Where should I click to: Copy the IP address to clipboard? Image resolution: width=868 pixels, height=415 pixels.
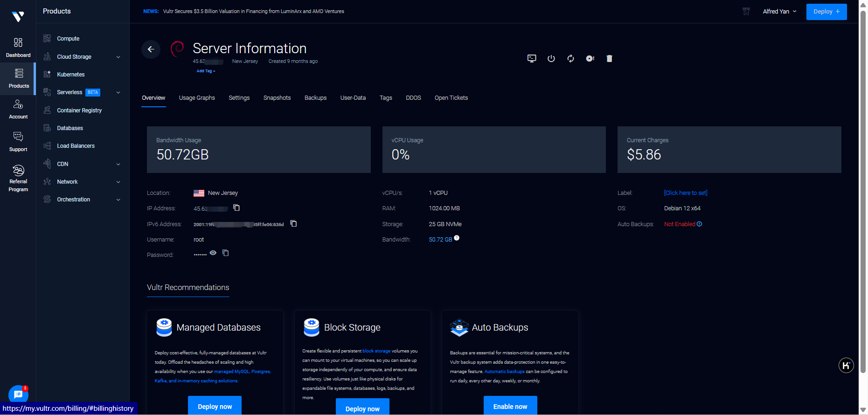236,208
